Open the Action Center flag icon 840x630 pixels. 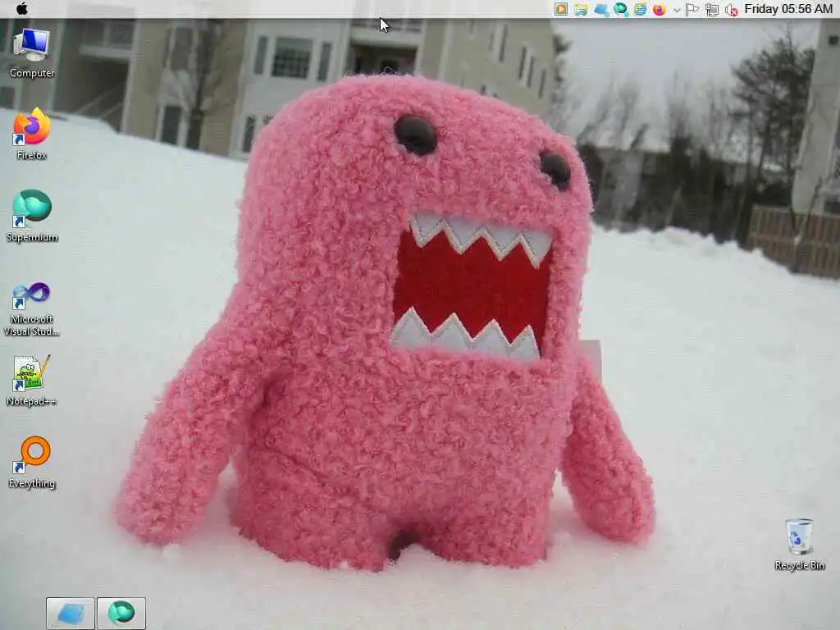coord(692,9)
